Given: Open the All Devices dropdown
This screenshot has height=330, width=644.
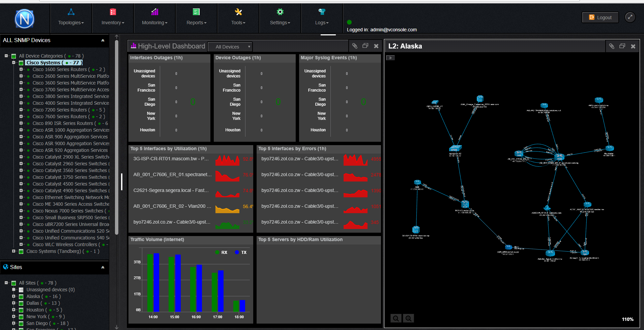Looking at the screenshot, I should [230, 47].
